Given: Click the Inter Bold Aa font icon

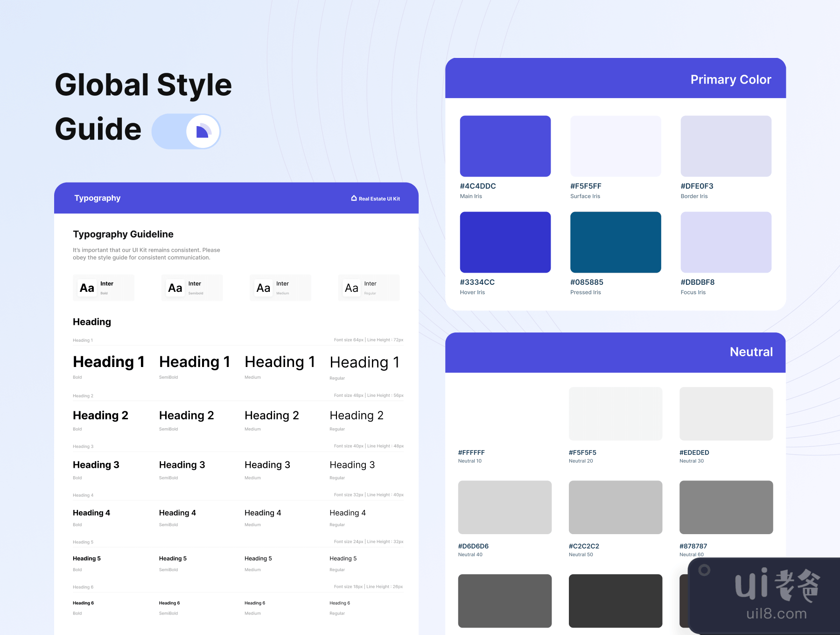Looking at the screenshot, I should click(87, 288).
